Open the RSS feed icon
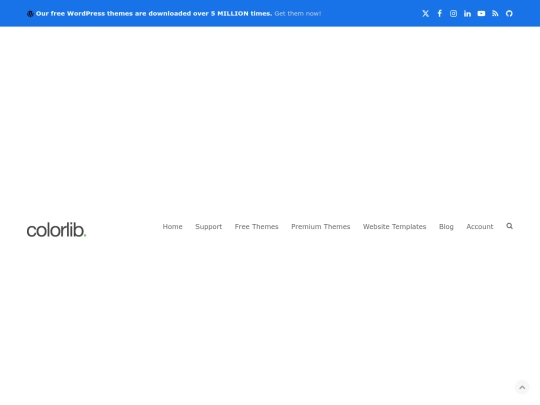Viewport: 540px width, 405px height. (495, 13)
